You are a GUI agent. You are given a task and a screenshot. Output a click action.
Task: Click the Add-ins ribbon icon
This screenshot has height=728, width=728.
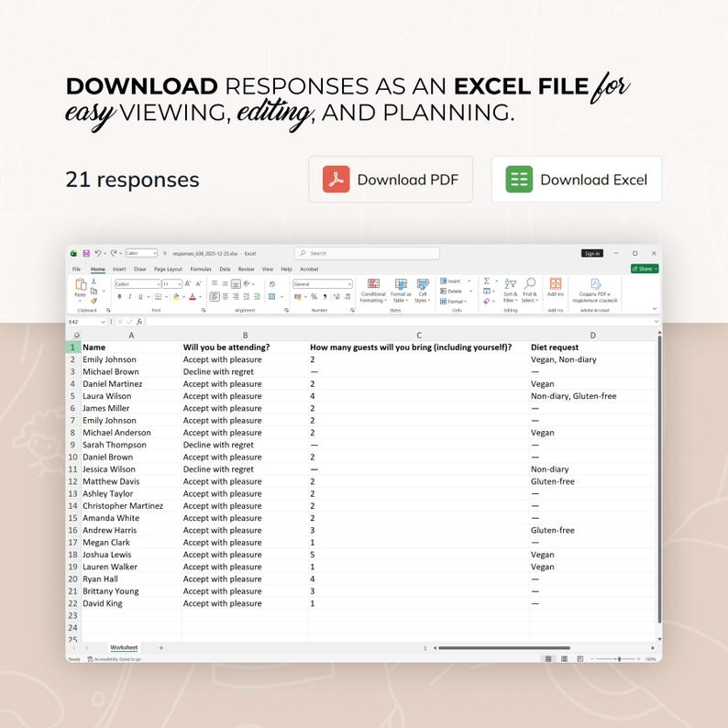556,287
